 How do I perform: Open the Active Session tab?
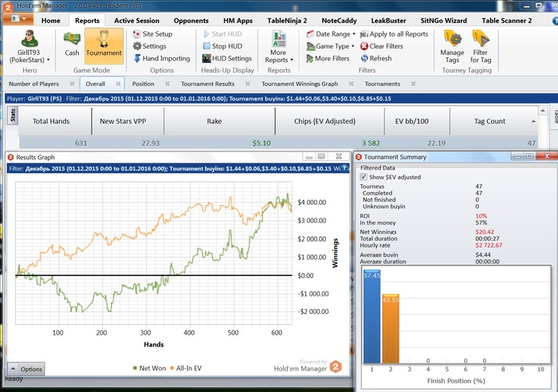[136, 21]
